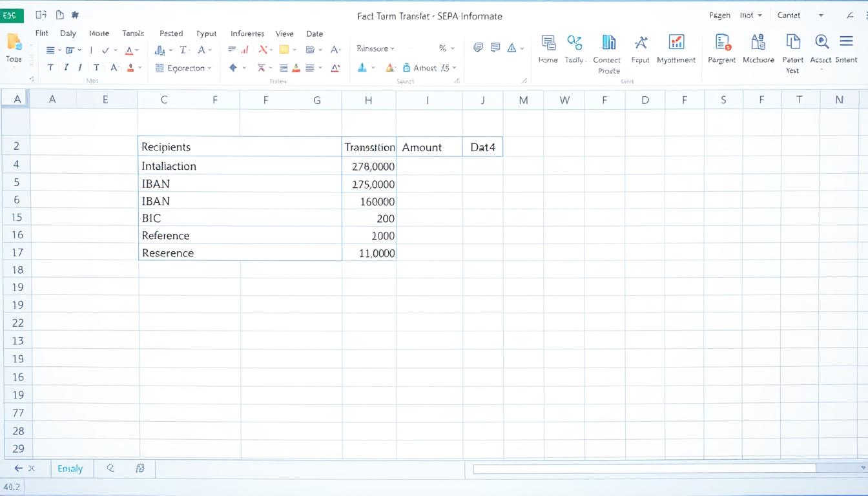868x496 pixels.
Task: Click the E36 name box
Action: 12,15
